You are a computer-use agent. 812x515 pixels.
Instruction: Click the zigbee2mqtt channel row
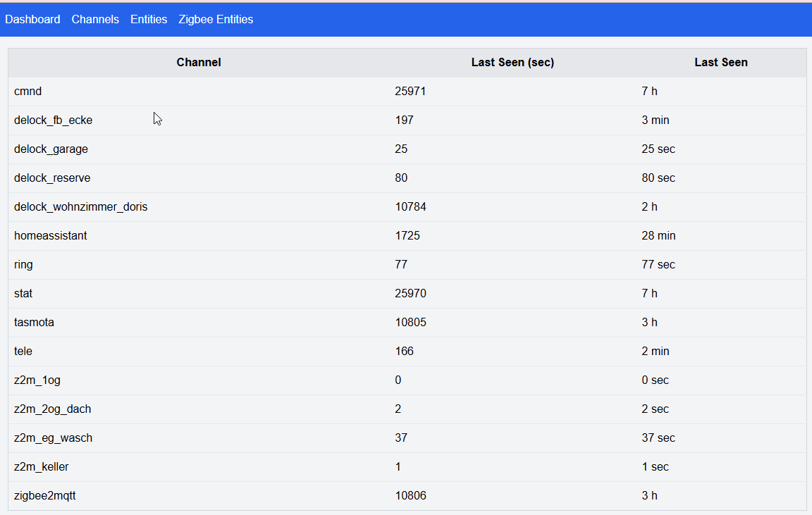(45, 496)
